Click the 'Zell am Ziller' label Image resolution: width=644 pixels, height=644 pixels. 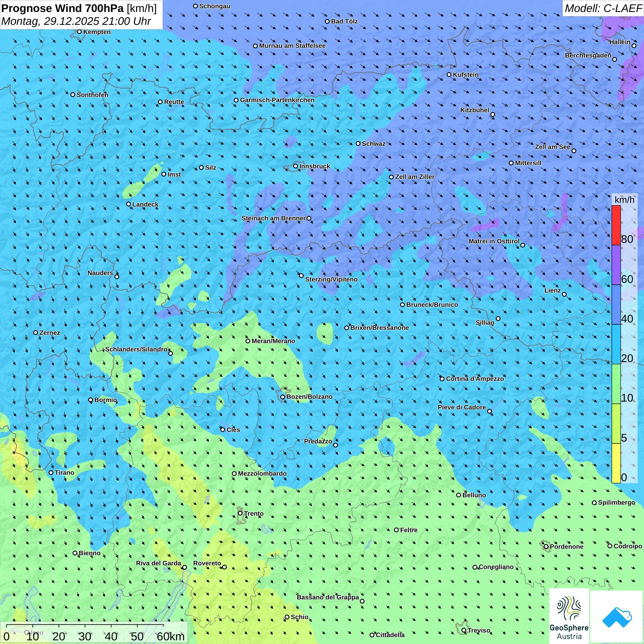pyautogui.click(x=415, y=177)
